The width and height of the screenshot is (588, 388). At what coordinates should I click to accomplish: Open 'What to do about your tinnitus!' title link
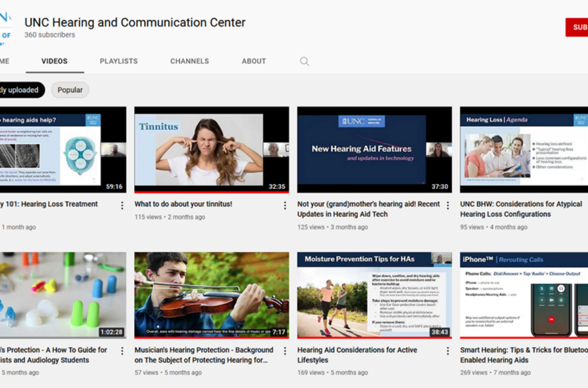184,204
